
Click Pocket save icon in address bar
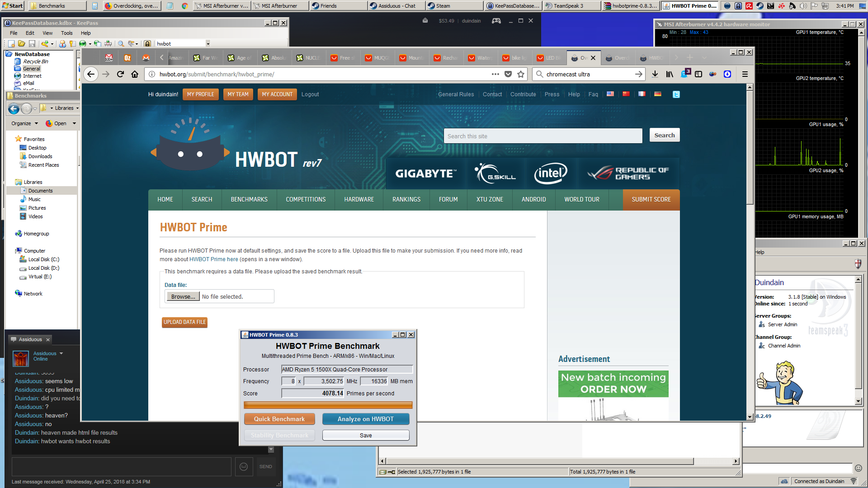point(508,74)
